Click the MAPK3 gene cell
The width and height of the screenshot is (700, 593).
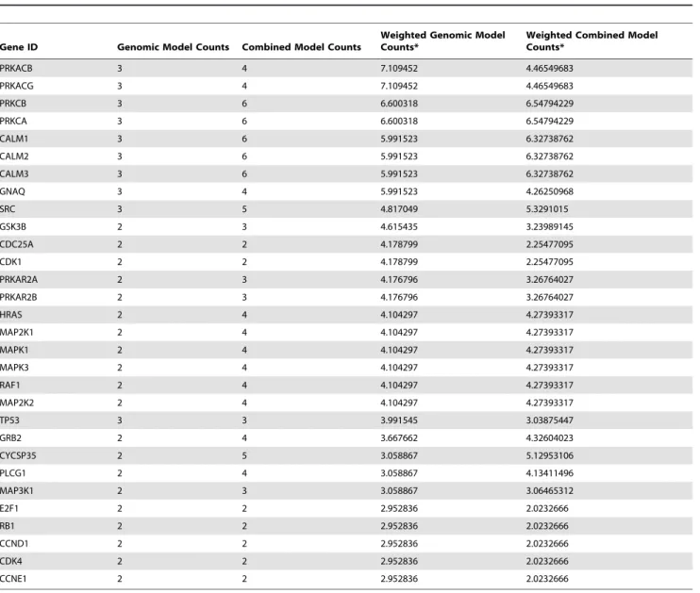[14, 368]
